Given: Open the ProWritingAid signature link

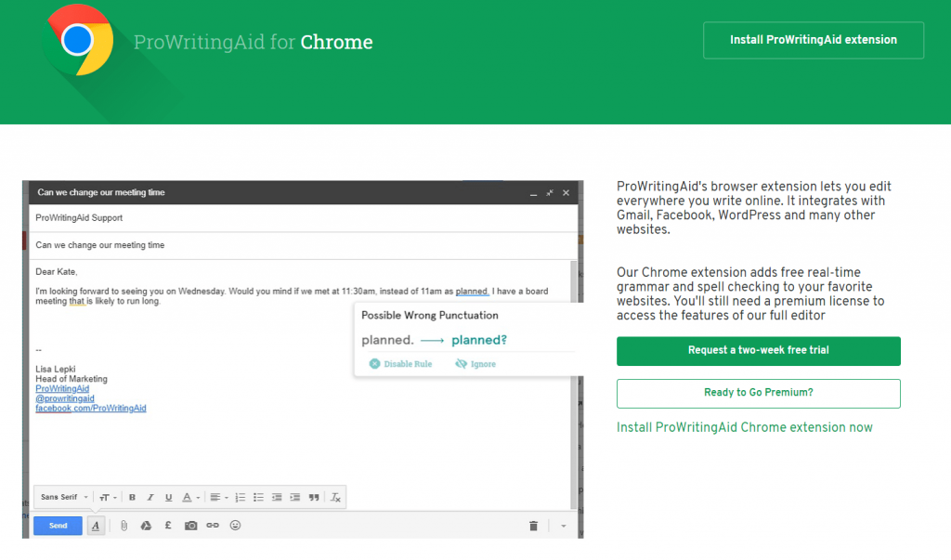Looking at the screenshot, I should click(62, 388).
